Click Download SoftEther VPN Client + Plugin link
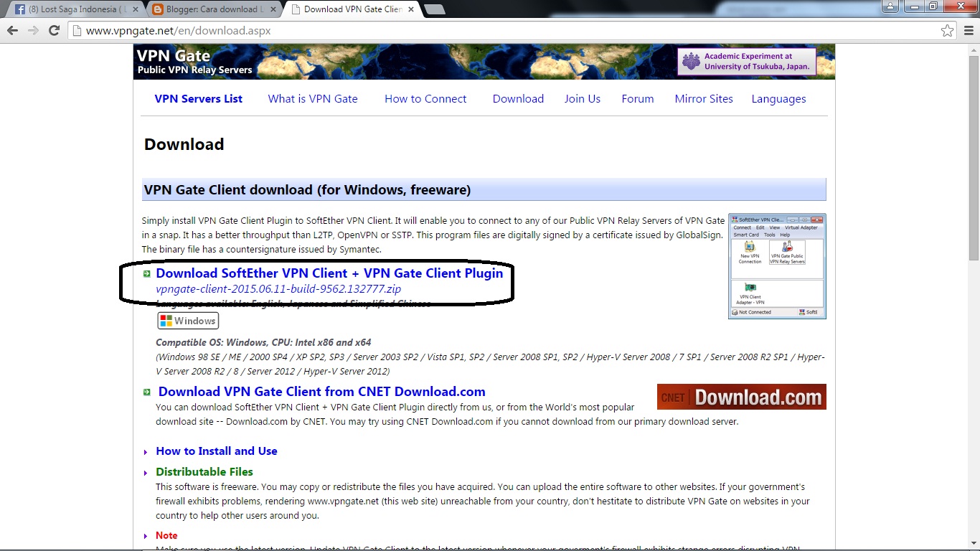980x551 pixels. (329, 273)
